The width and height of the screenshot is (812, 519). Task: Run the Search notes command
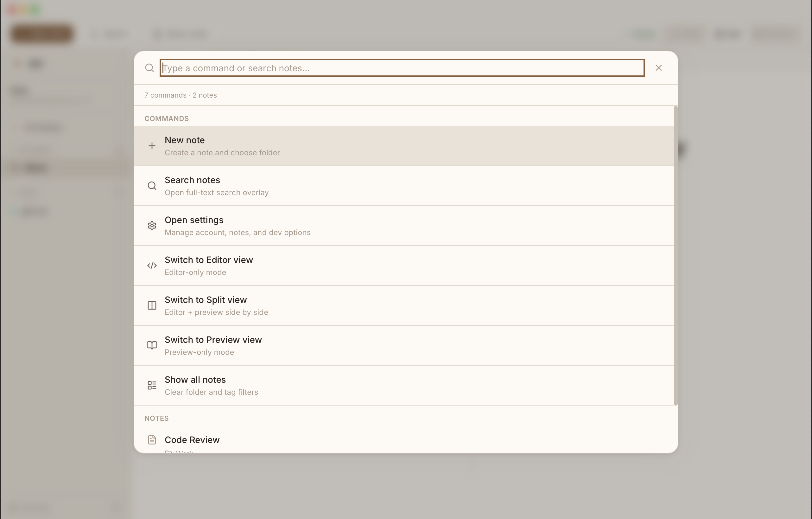[303, 186]
